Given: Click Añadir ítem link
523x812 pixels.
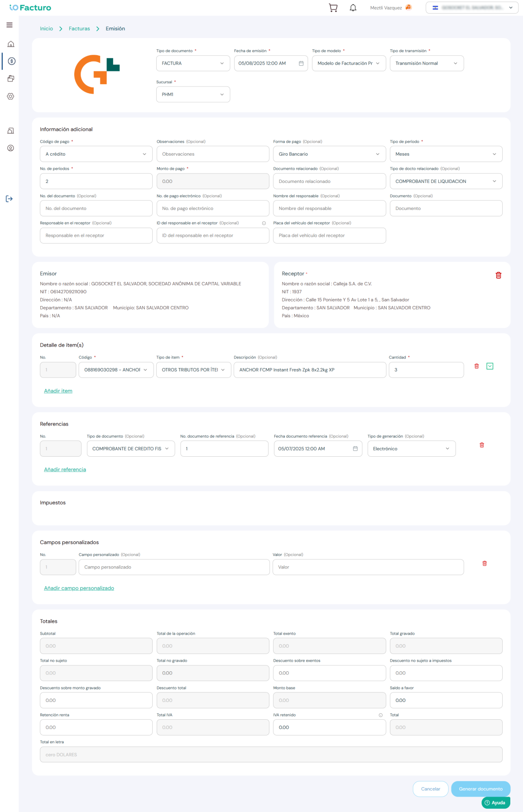Looking at the screenshot, I should (58, 391).
